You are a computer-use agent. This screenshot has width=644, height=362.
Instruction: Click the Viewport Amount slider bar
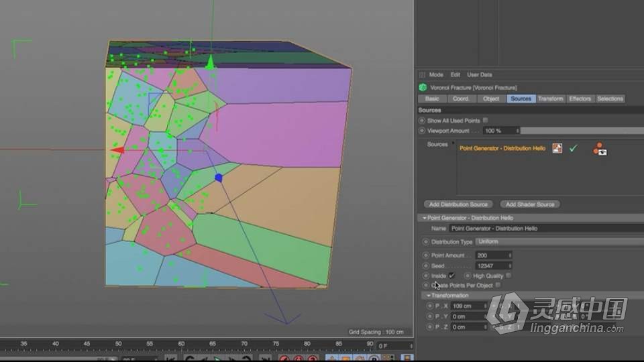pos(581,131)
